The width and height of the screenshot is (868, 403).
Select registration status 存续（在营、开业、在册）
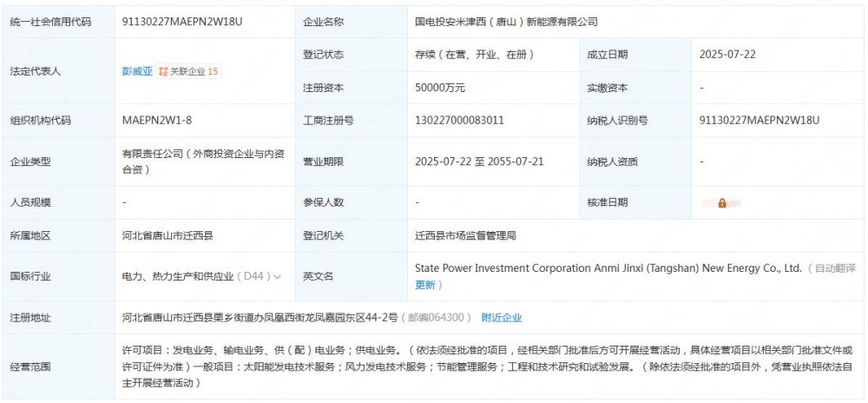475,55
